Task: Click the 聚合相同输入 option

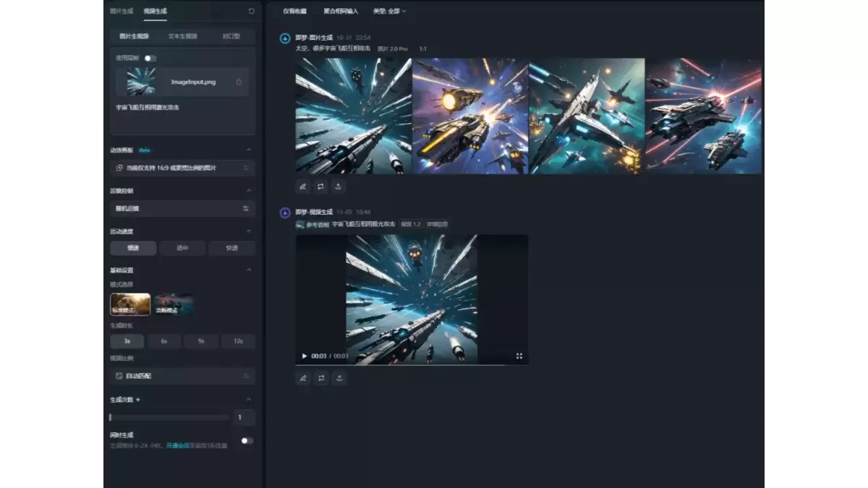Action: coord(341,11)
